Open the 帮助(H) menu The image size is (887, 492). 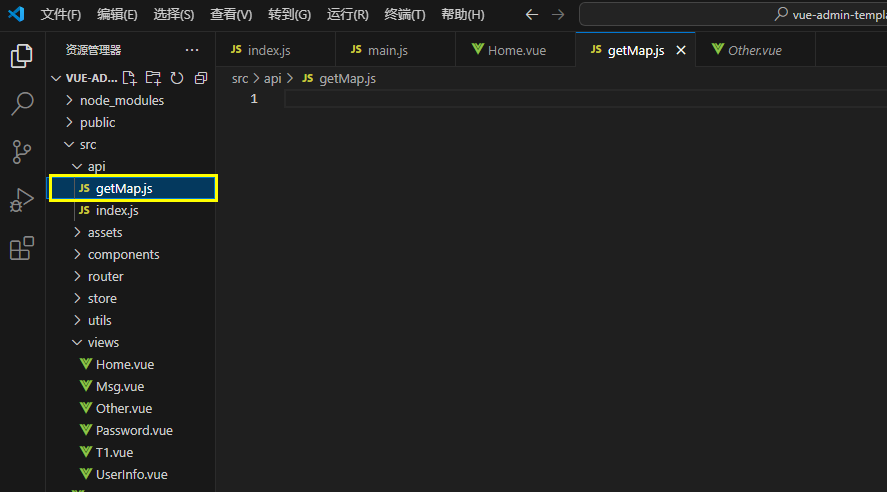pyautogui.click(x=463, y=15)
